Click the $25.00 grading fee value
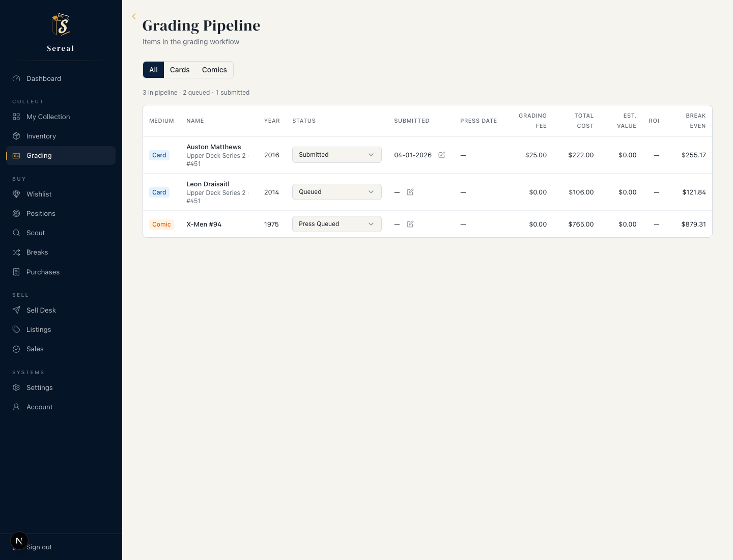This screenshot has width=733, height=560. click(x=536, y=155)
